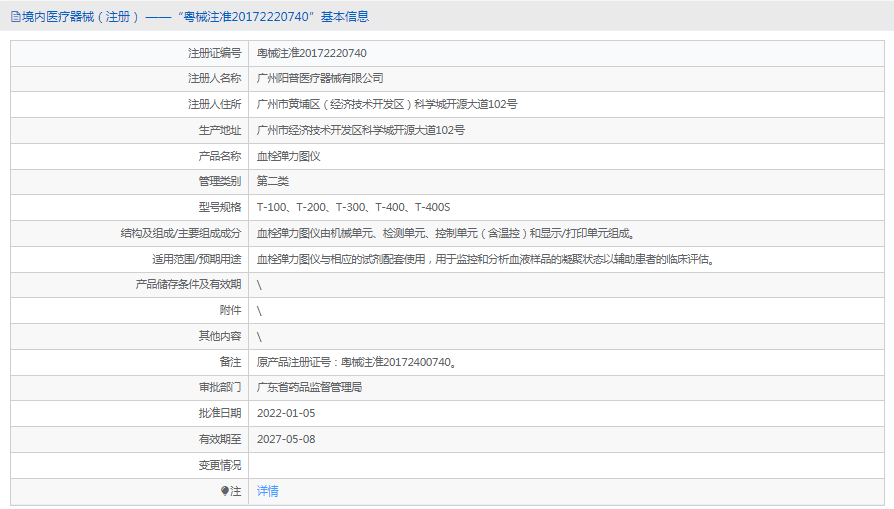Open the 详情 link in the bottom row
894x509 pixels.
tap(268, 491)
